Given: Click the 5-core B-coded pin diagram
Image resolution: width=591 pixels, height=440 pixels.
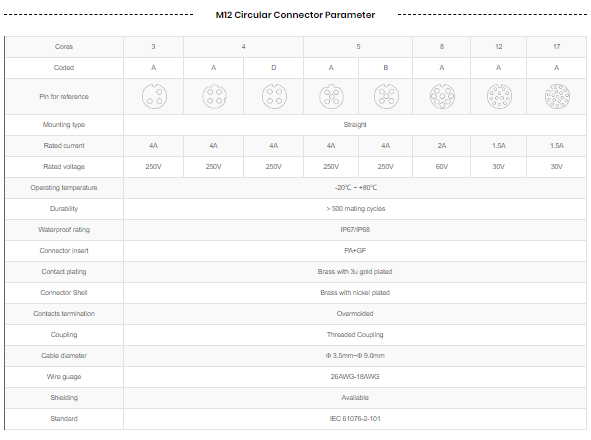Looking at the screenshot, I should point(386,97).
